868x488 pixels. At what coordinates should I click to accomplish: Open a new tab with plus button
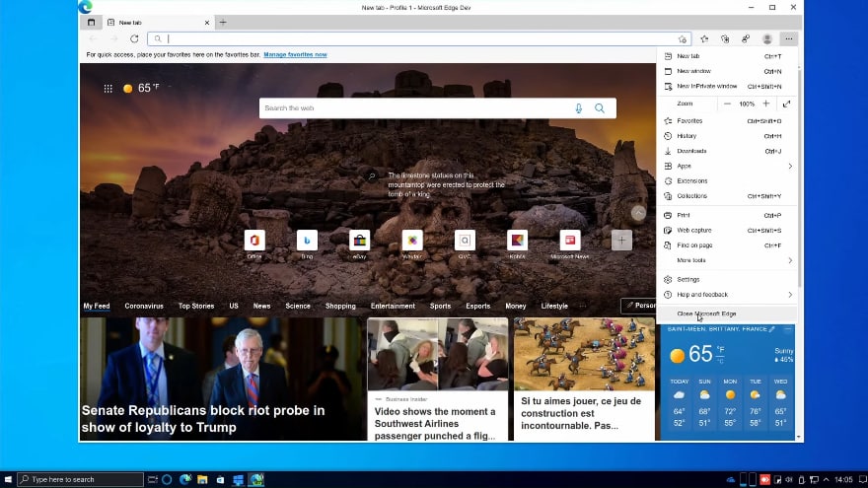pos(223,22)
